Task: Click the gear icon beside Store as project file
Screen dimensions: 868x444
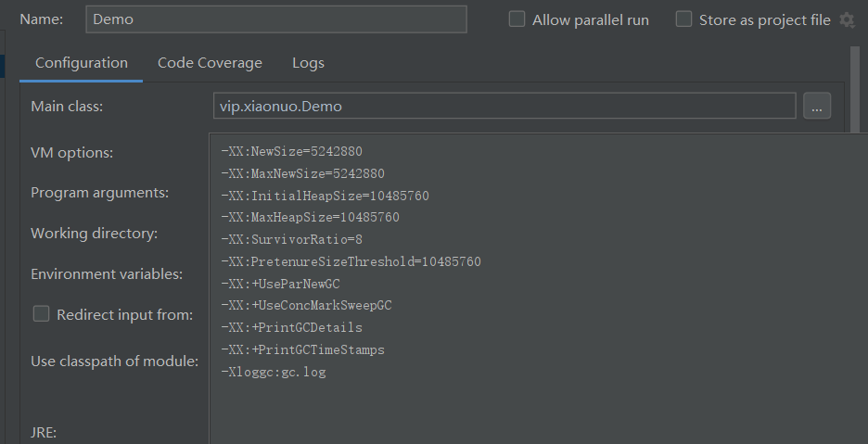Action: tap(847, 19)
